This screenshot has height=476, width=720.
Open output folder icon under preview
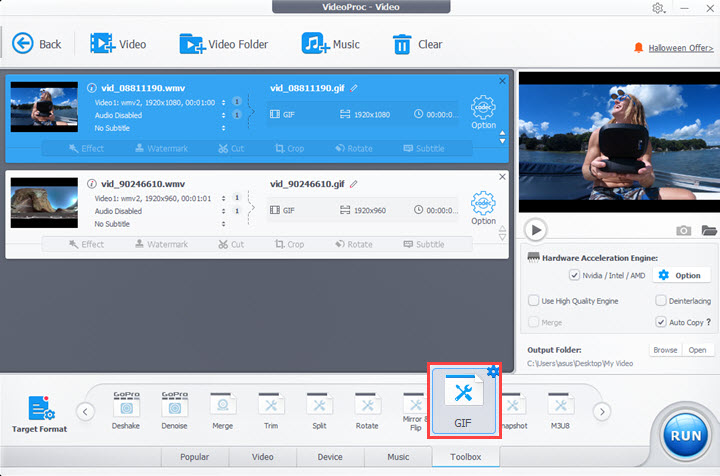(x=709, y=230)
